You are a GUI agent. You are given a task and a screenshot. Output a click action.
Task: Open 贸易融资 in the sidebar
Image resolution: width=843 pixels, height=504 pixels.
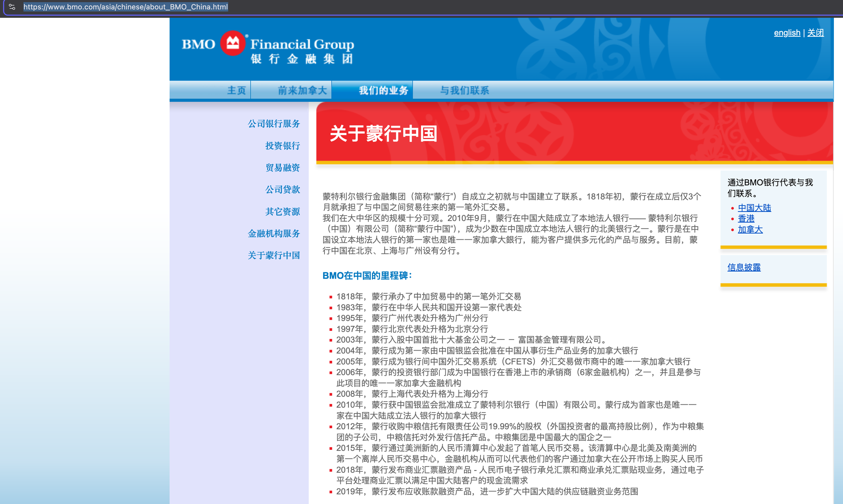point(283,168)
